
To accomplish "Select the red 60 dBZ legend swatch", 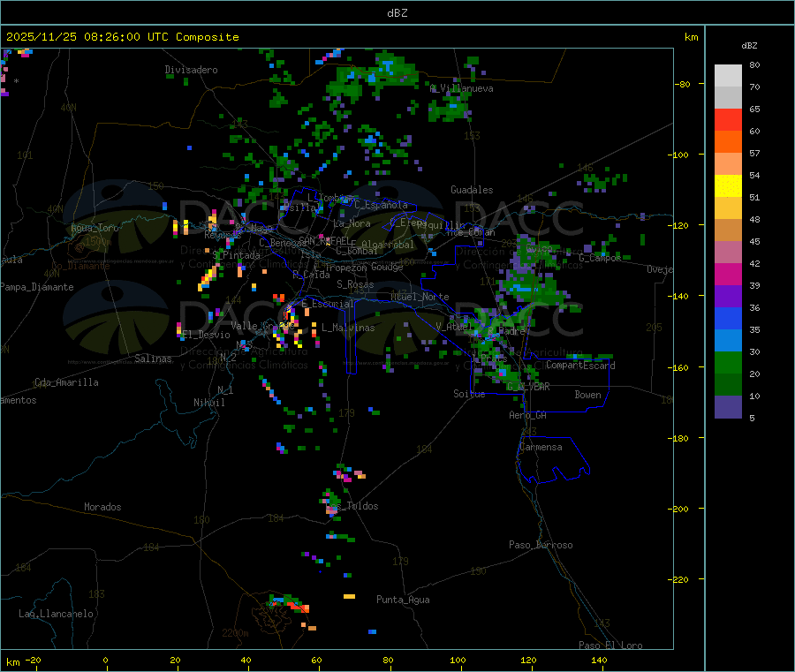I will [x=728, y=119].
